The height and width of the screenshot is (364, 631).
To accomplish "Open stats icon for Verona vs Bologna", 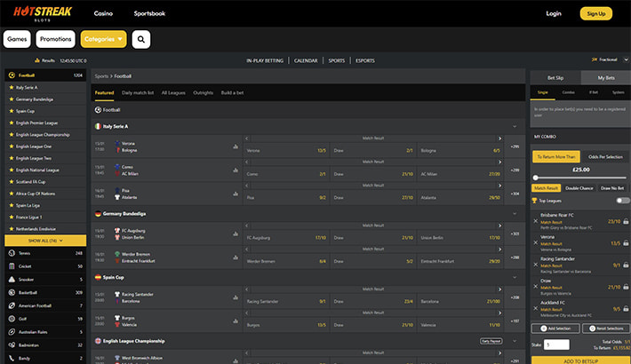I will 236,146.
